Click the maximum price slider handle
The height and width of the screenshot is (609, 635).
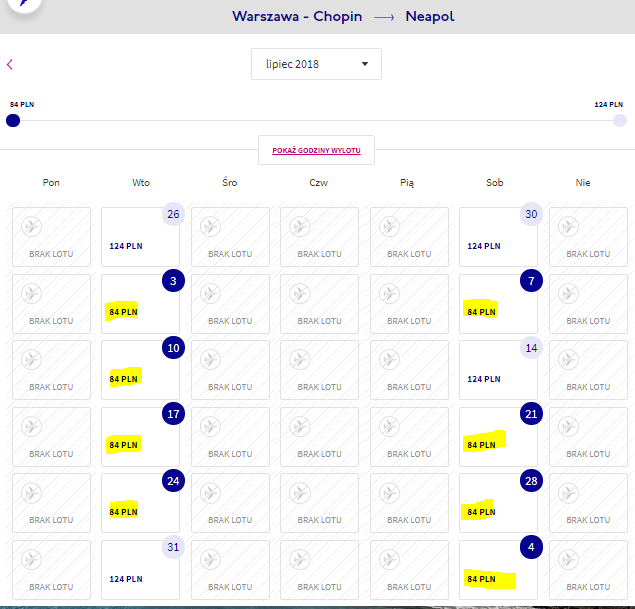[620, 121]
